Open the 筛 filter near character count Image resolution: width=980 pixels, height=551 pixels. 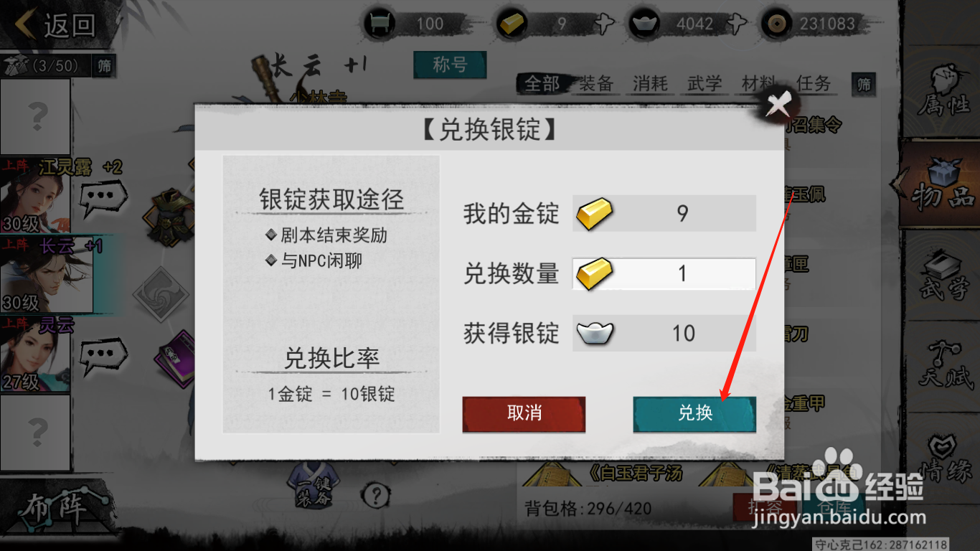pos(105,66)
